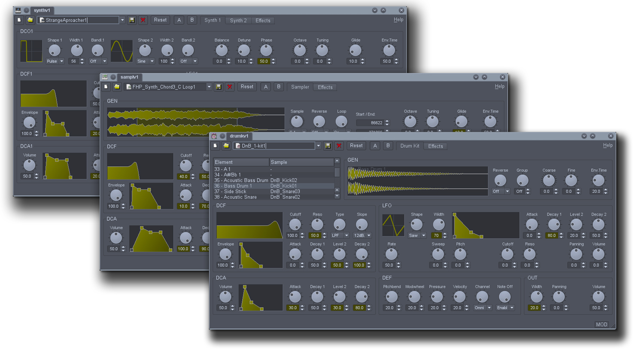This screenshot has width=644, height=357.
Task: Click the LFO saw waveform display in drumkv1
Action: (x=393, y=225)
